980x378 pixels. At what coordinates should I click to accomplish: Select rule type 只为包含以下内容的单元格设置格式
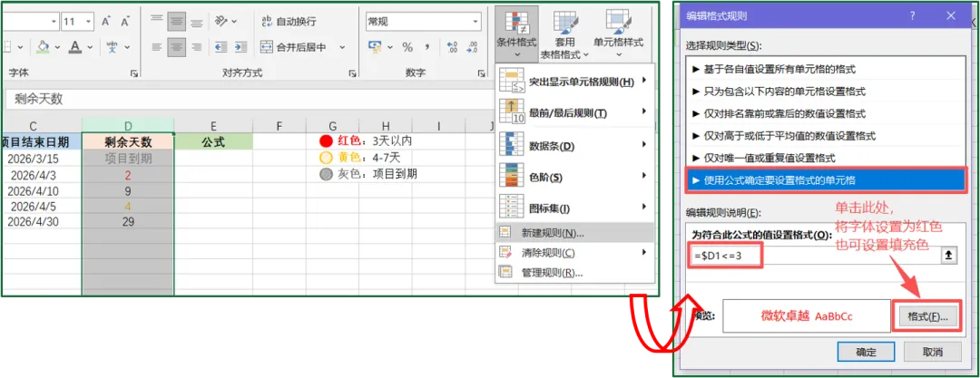[x=826, y=92]
